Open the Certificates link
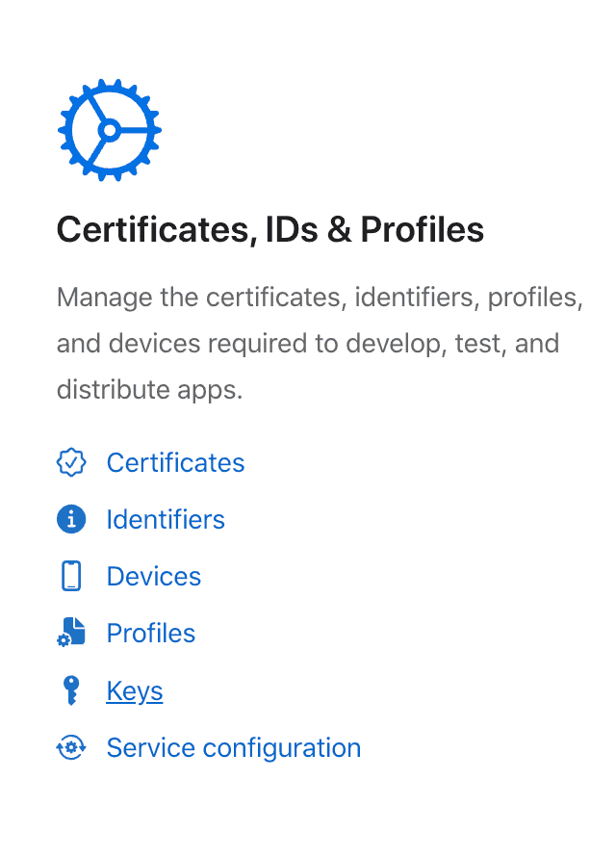 pyautogui.click(x=175, y=462)
